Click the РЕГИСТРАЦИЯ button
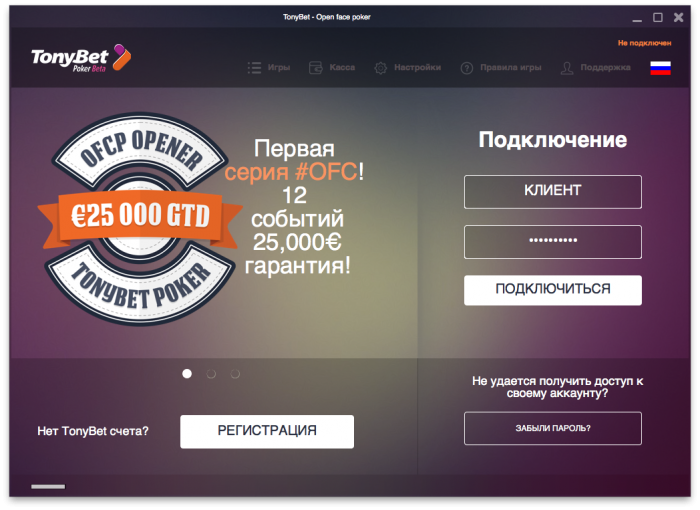Screen dimensions: 700x510 (267, 431)
